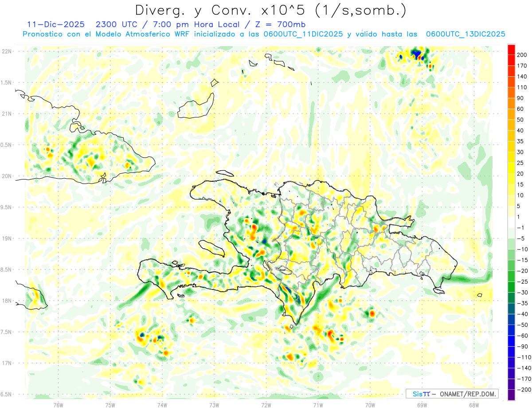532x411 pixels.
Task: Click the "21N" latitude label
Action: pyautogui.click(x=8, y=114)
